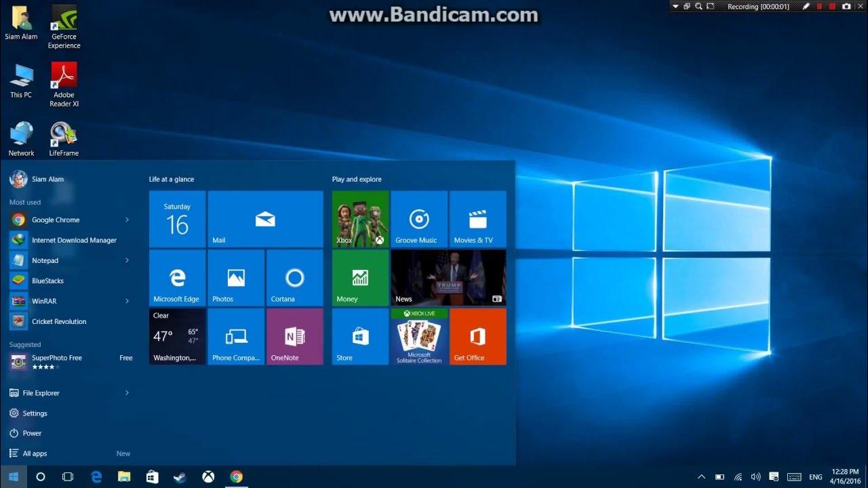The width and height of the screenshot is (868, 488).
Task: Expand WinRAR jump list arrow
Action: pos(127,301)
